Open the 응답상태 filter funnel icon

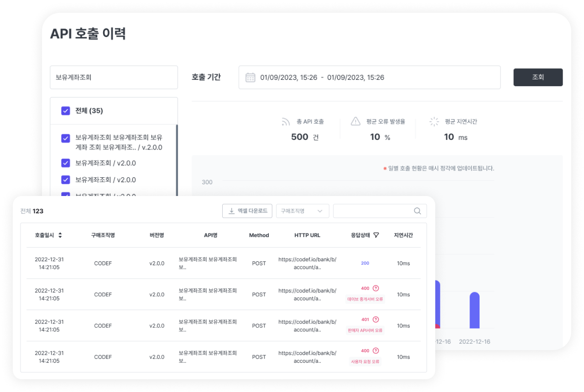click(376, 235)
